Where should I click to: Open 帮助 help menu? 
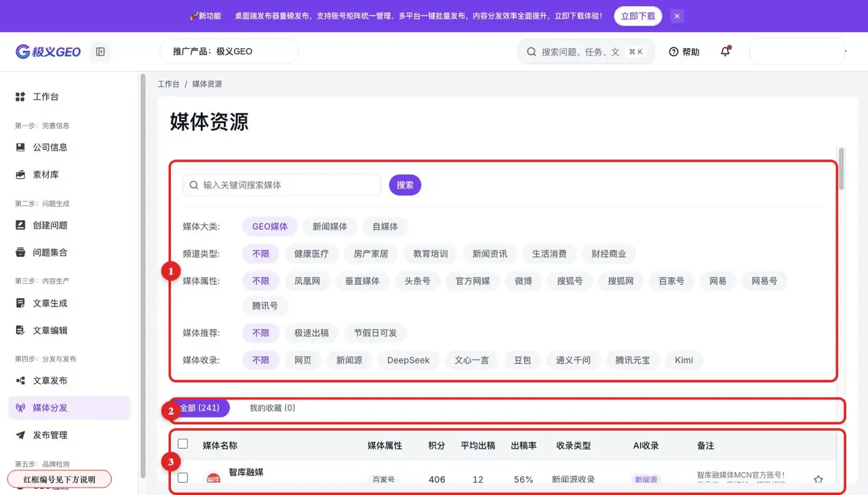(x=684, y=52)
